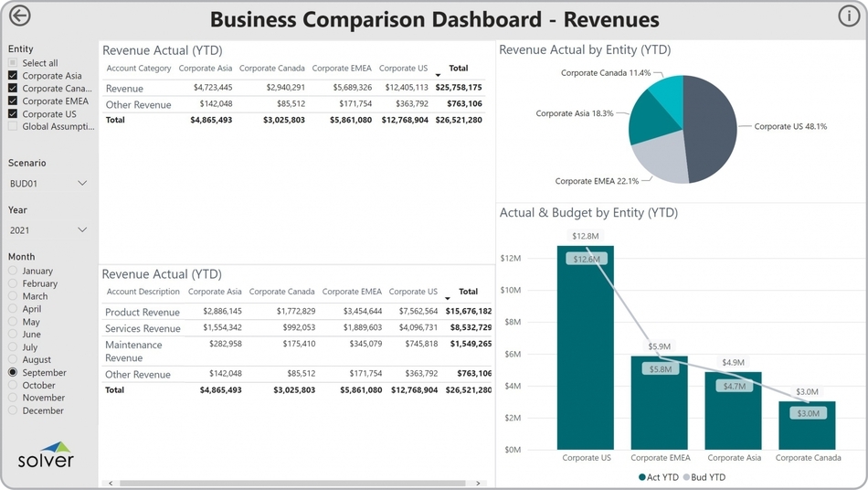Toggle the Select all checkbox

tap(13, 63)
